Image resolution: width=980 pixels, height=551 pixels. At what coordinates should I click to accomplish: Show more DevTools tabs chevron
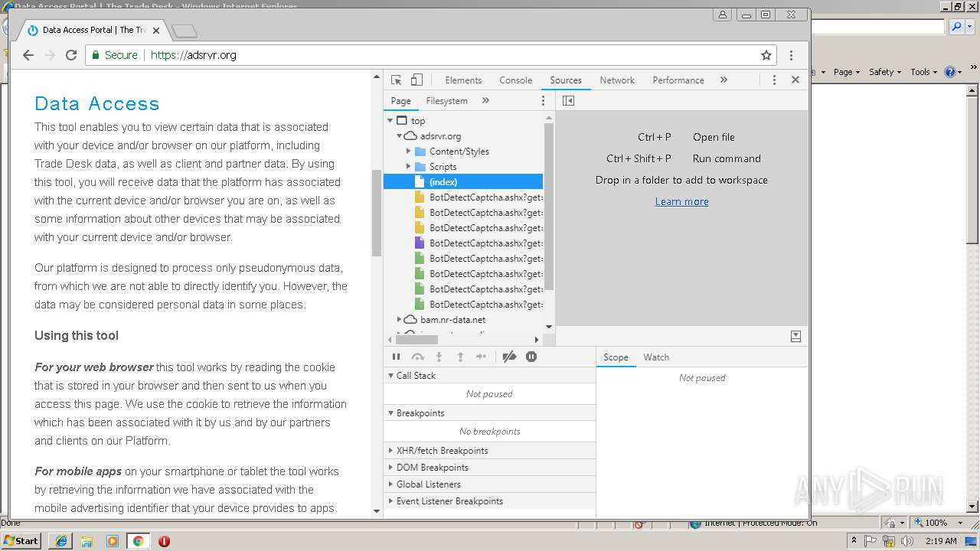(x=724, y=80)
